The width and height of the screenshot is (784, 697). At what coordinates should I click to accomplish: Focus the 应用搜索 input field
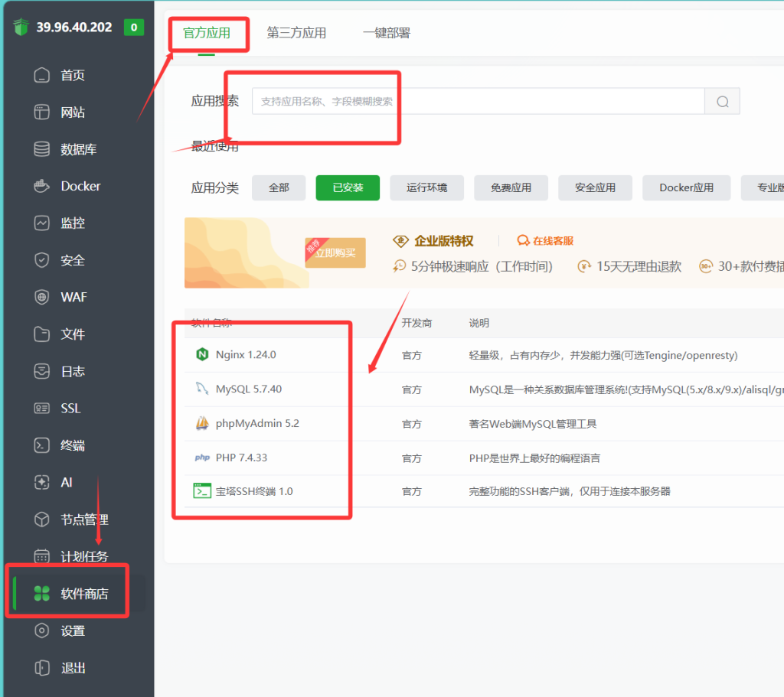pos(478,102)
